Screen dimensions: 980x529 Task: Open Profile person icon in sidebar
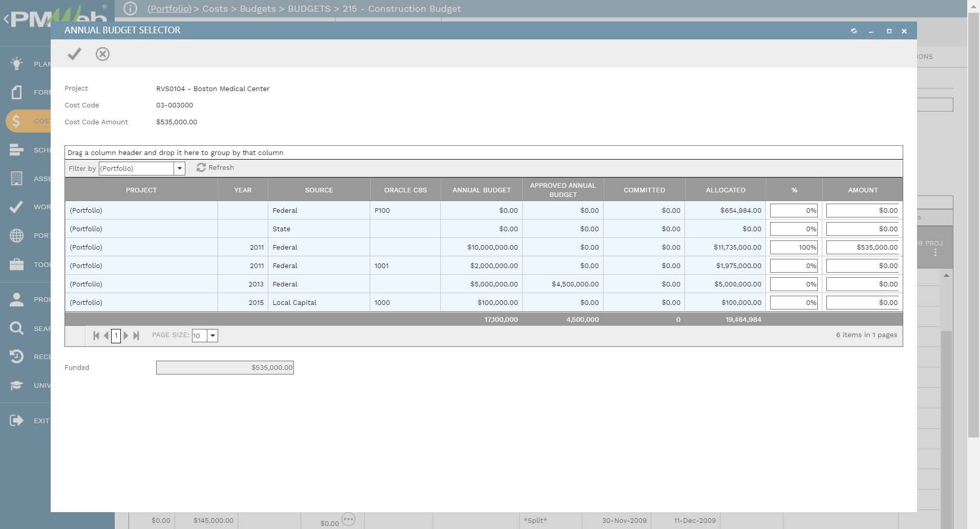(16, 299)
